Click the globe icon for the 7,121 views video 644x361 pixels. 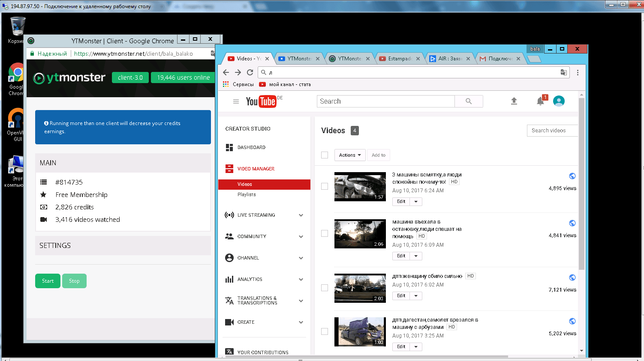(572, 277)
